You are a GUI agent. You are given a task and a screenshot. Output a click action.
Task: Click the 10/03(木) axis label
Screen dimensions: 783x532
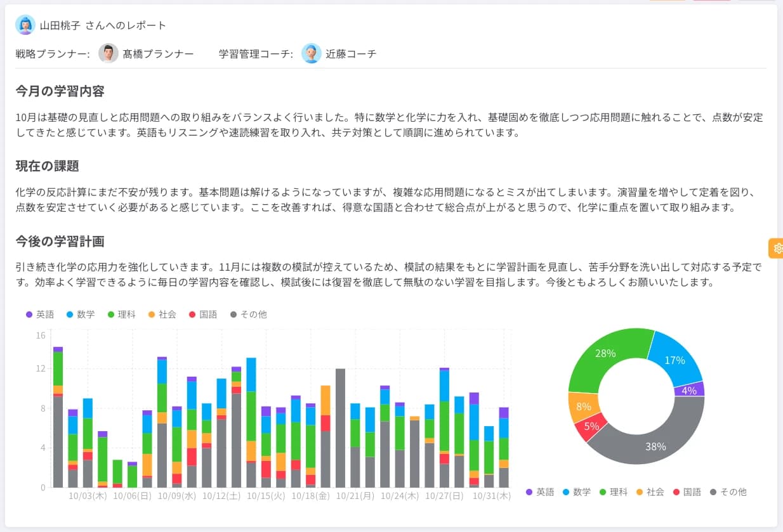(x=88, y=498)
